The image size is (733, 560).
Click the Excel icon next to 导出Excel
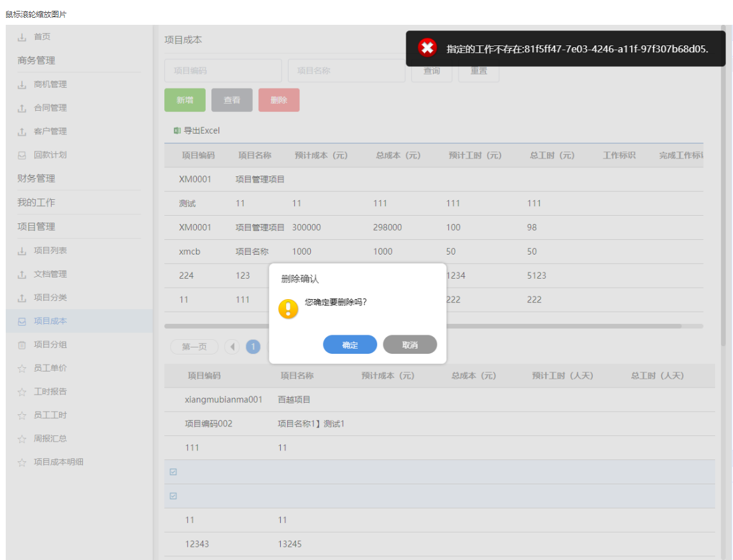point(177,130)
